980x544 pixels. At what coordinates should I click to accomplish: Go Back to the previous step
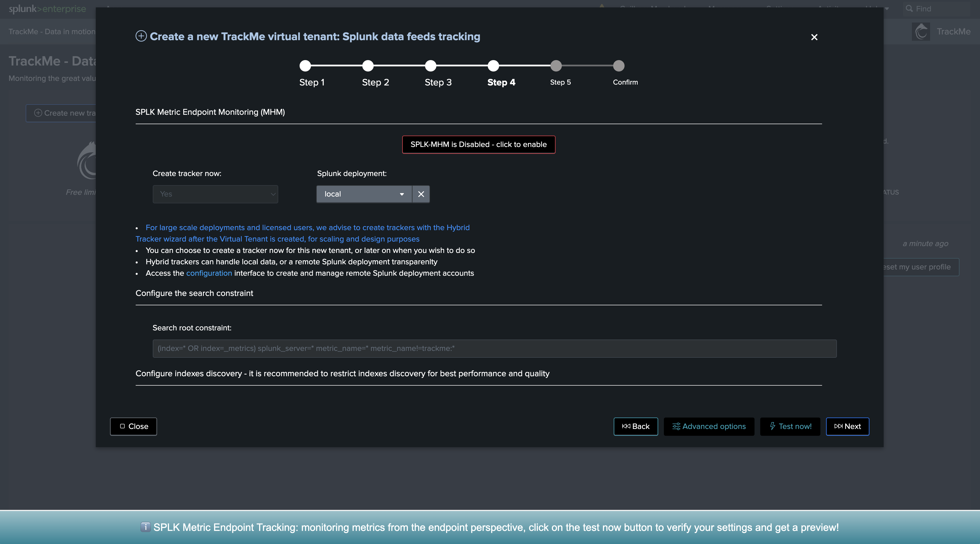636,427
